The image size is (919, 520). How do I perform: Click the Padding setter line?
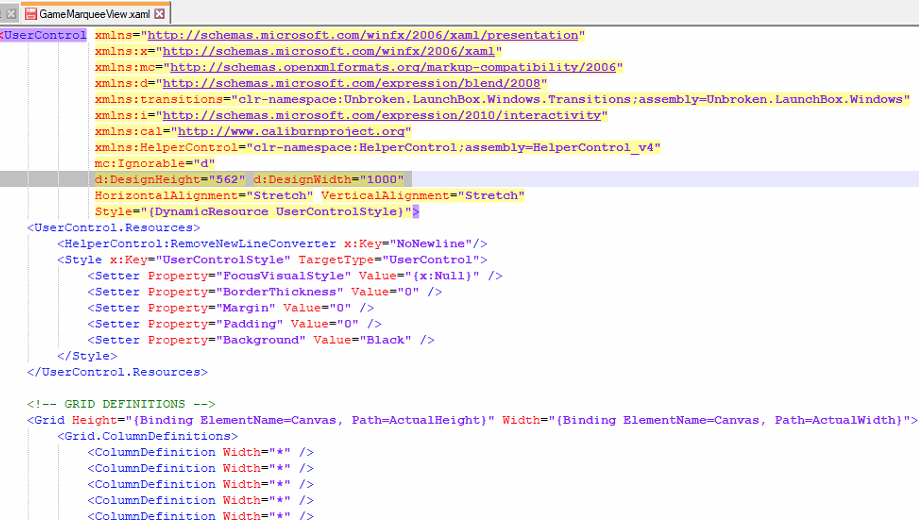pos(234,324)
